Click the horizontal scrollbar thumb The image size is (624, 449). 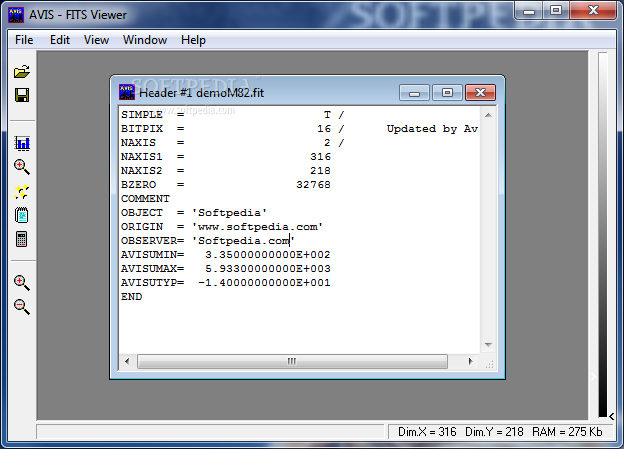pyautogui.click(x=292, y=361)
